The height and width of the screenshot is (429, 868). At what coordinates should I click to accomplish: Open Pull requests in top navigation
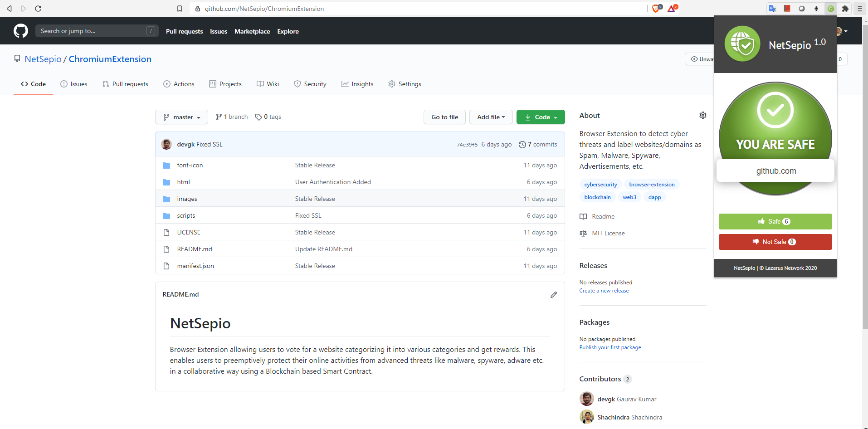point(184,31)
